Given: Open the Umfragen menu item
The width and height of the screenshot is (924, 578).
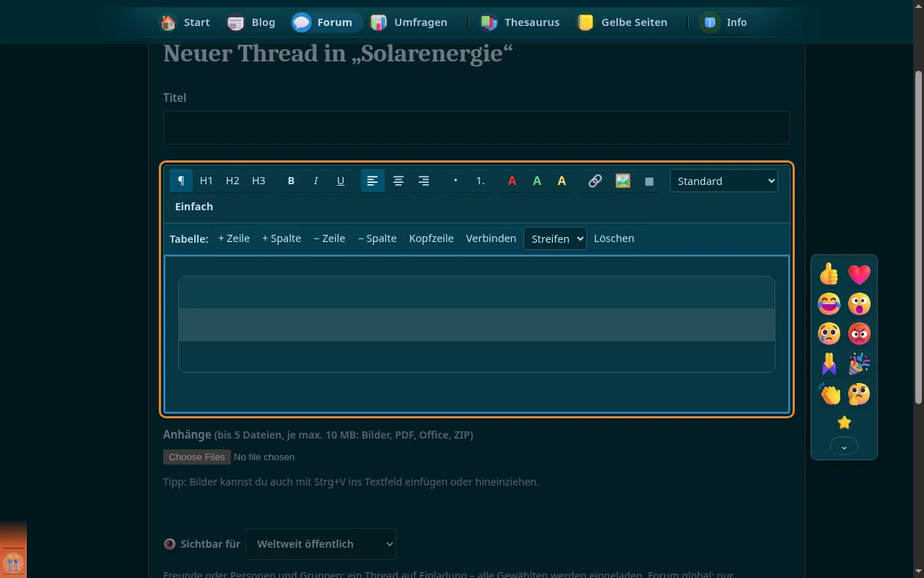Looking at the screenshot, I should coord(409,22).
